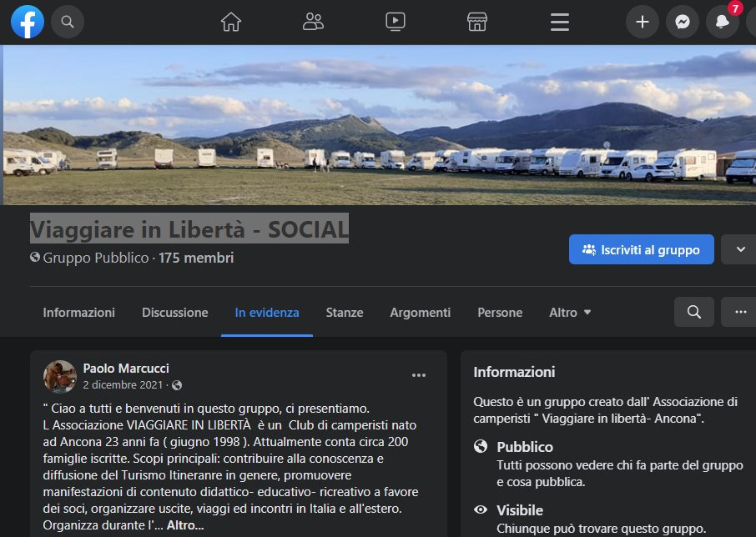Click the Gruppo Pubblico label

tap(95, 258)
